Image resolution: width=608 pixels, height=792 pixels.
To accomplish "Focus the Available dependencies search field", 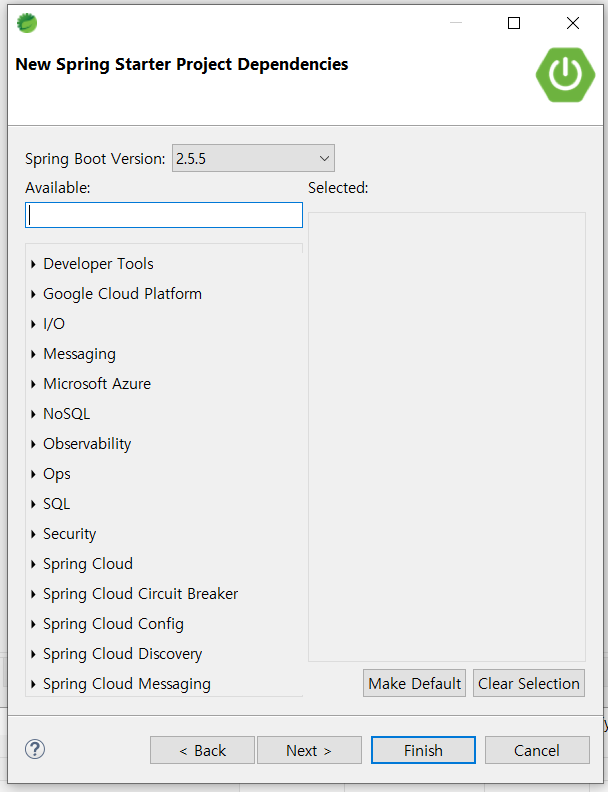I will pyautogui.click(x=164, y=215).
